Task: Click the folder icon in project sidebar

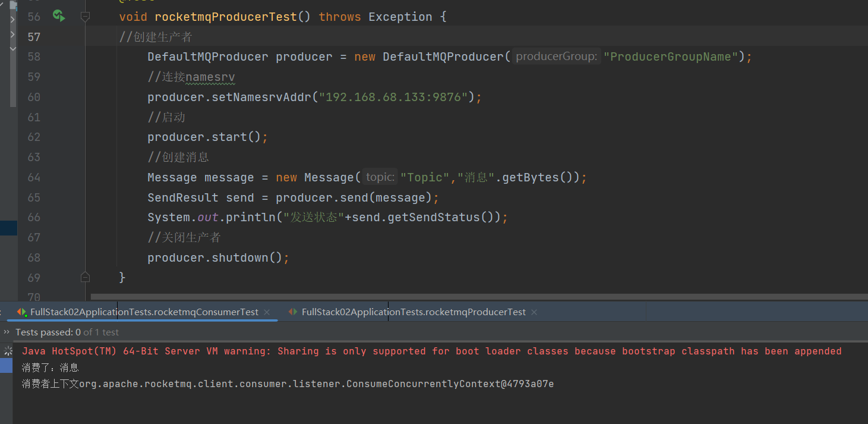Action: 13,5
